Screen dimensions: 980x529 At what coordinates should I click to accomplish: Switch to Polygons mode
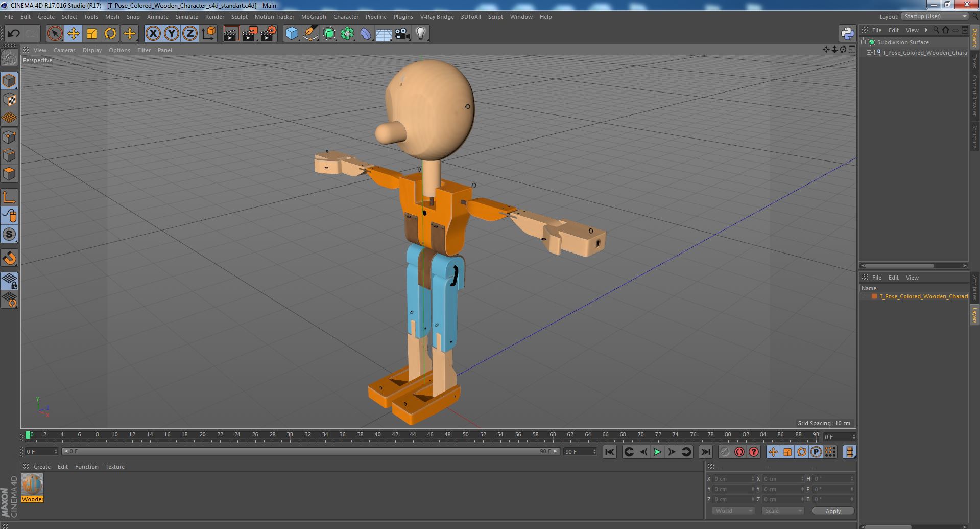9,174
